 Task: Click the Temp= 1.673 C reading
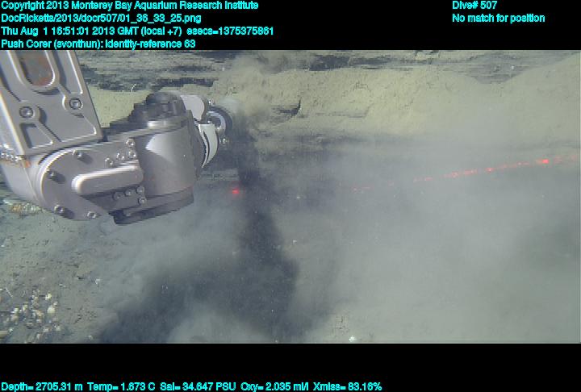(121, 387)
